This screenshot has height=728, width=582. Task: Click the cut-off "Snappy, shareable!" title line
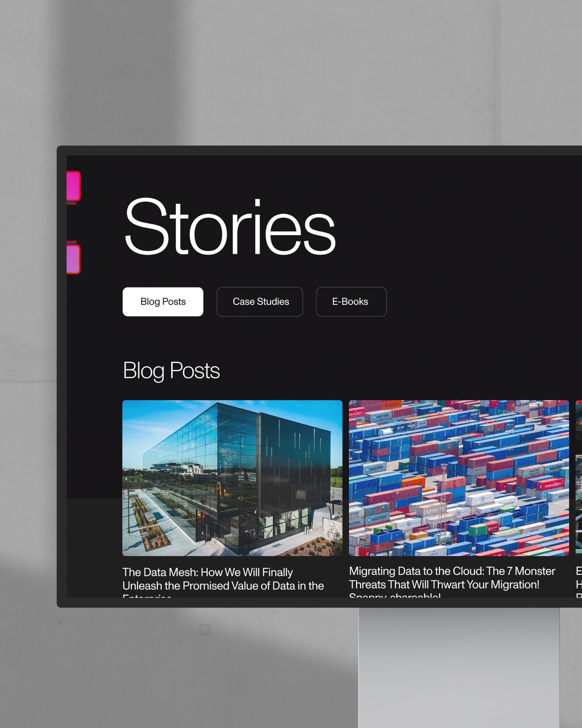(395, 595)
